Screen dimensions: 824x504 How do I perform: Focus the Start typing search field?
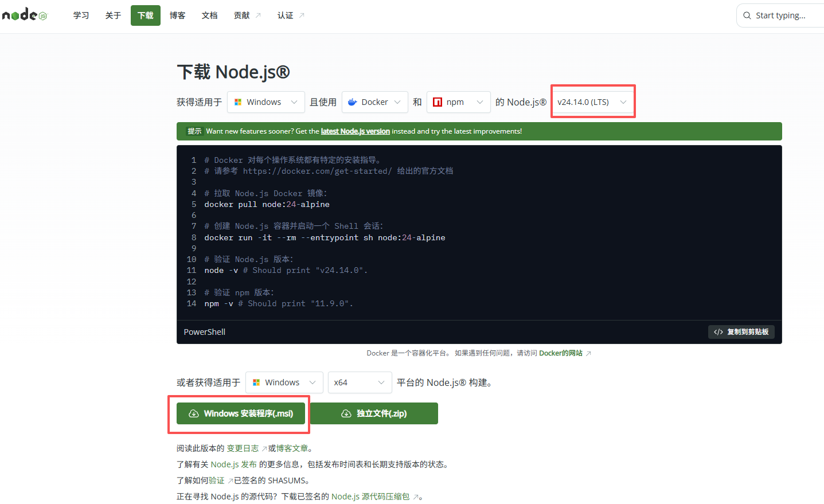(780, 15)
